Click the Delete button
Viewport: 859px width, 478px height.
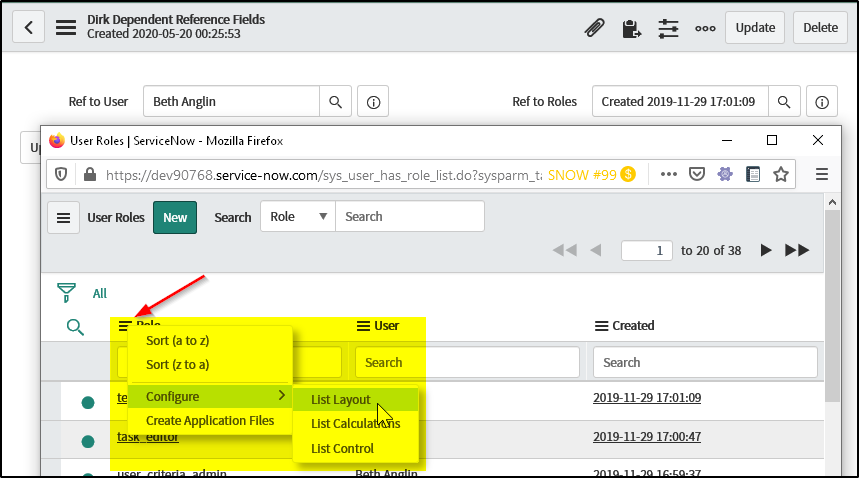[x=820, y=27]
